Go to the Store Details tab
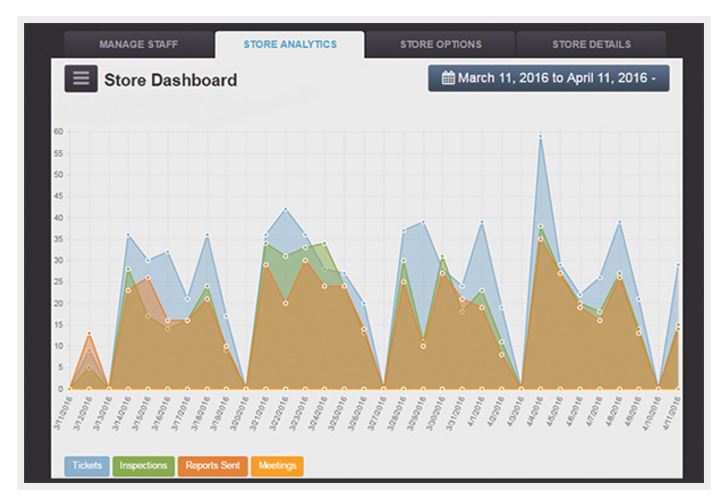The image size is (715, 503). click(x=591, y=44)
